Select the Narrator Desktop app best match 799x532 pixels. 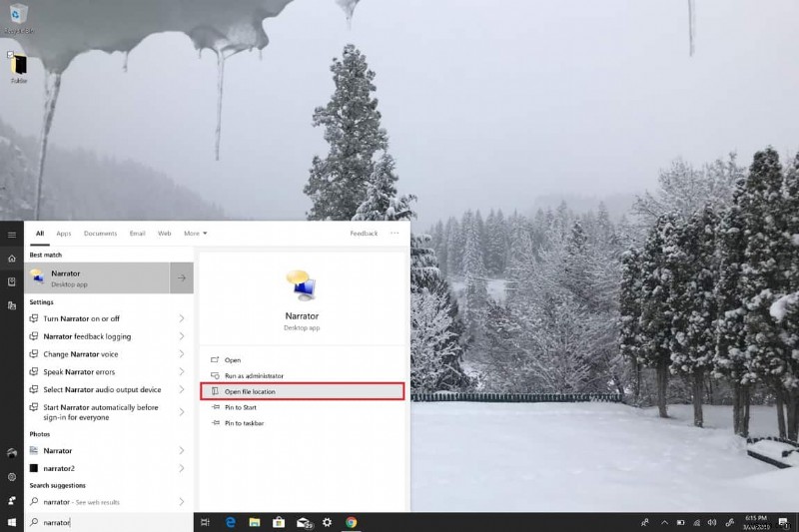coord(97,277)
